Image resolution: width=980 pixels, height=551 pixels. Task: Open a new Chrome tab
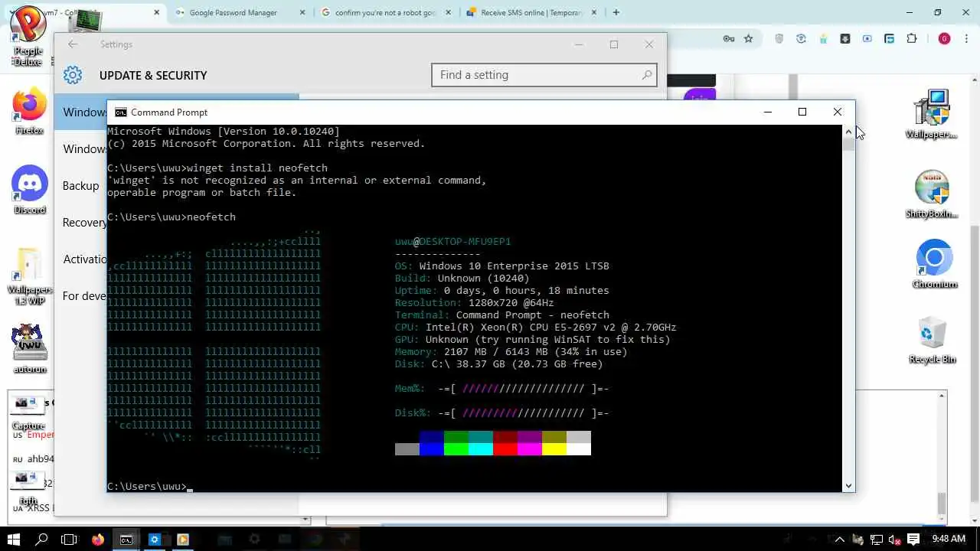[616, 12]
